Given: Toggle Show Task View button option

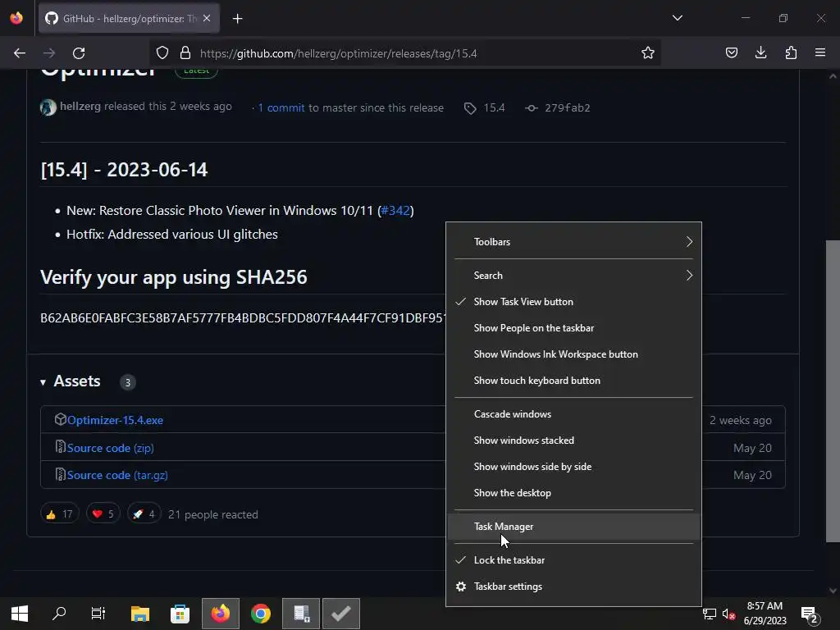Looking at the screenshot, I should (x=573, y=302).
